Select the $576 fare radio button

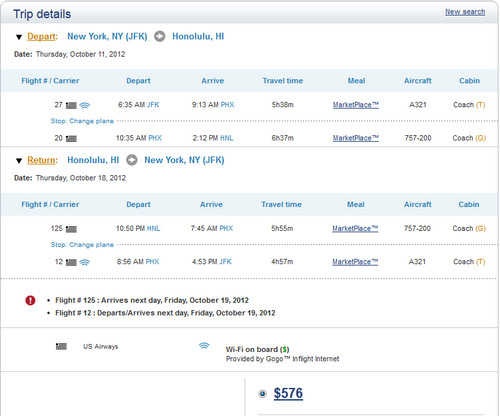[263, 394]
